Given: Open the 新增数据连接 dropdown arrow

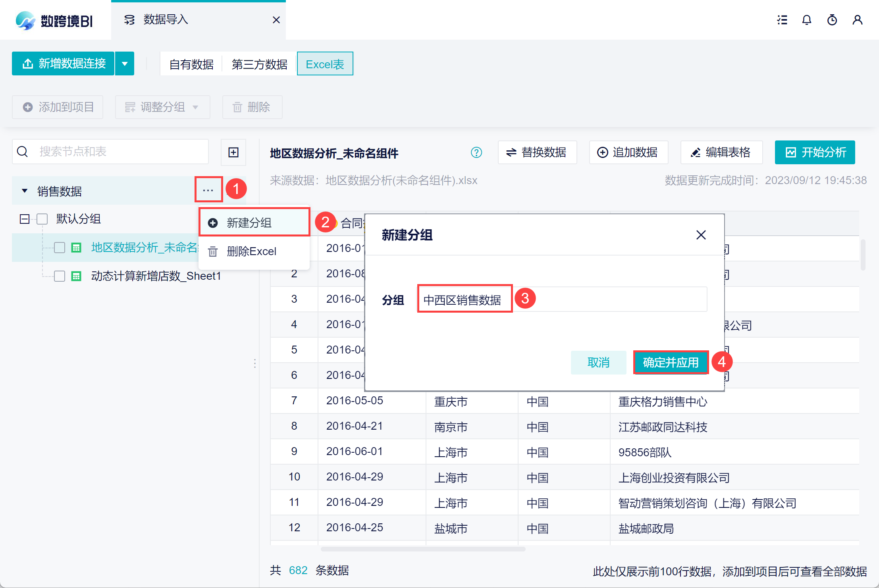Looking at the screenshot, I should [x=125, y=63].
